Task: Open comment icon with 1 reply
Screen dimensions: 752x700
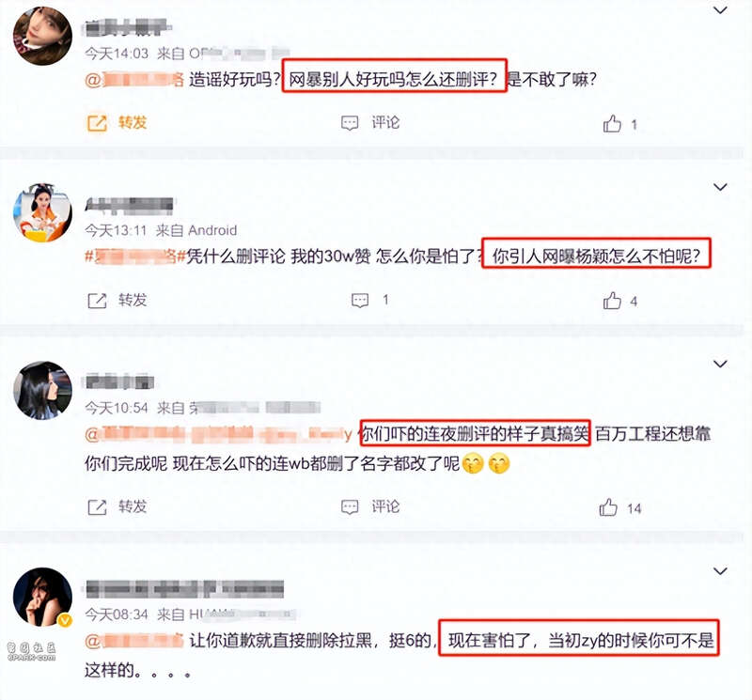Action: click(360, 301)
